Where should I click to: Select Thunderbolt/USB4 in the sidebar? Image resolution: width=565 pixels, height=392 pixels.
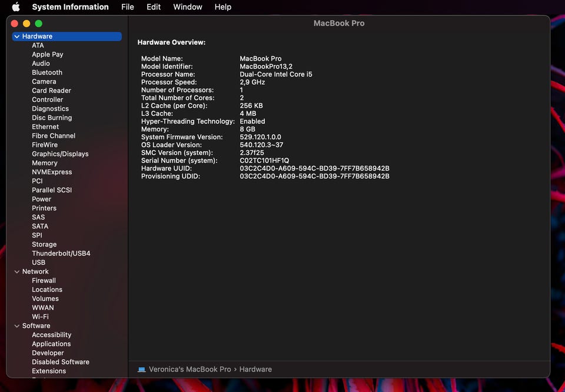61,254
